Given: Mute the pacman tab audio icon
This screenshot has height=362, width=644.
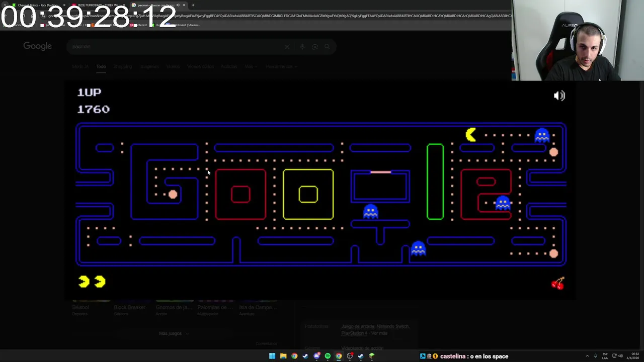Looking at the screenshot, I should click(178, 5).
